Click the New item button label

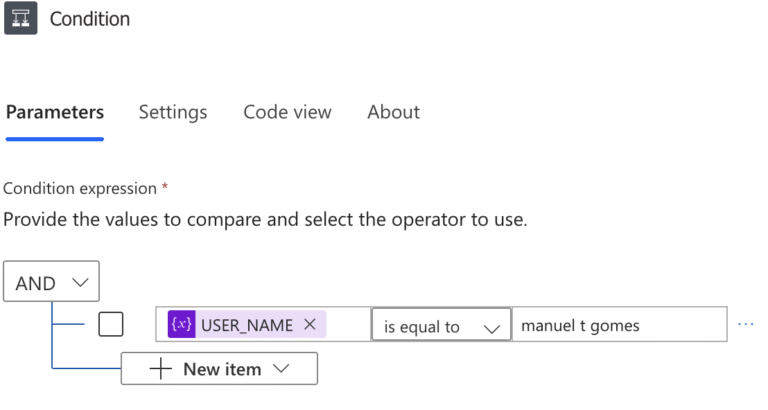tap(221, 369)
